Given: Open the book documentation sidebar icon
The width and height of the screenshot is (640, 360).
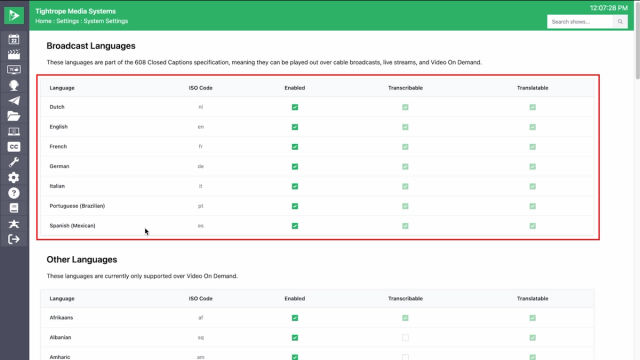Looking at the screenshot, I should (x=14, y=208).
